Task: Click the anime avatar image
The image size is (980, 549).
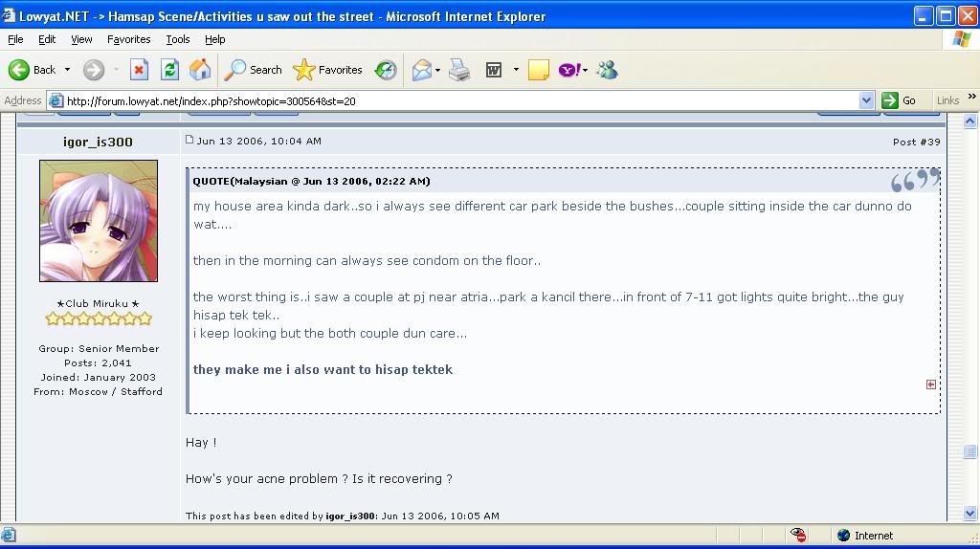Action: point(99,221)
